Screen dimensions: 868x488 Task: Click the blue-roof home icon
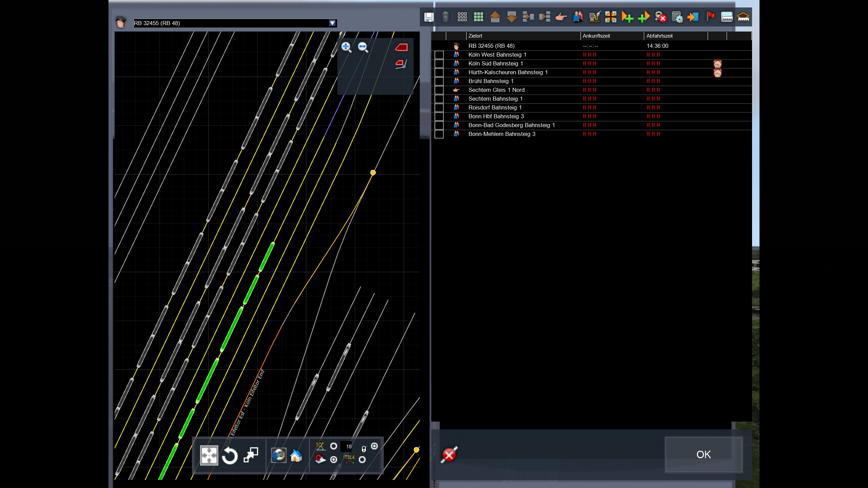[296, 455]
